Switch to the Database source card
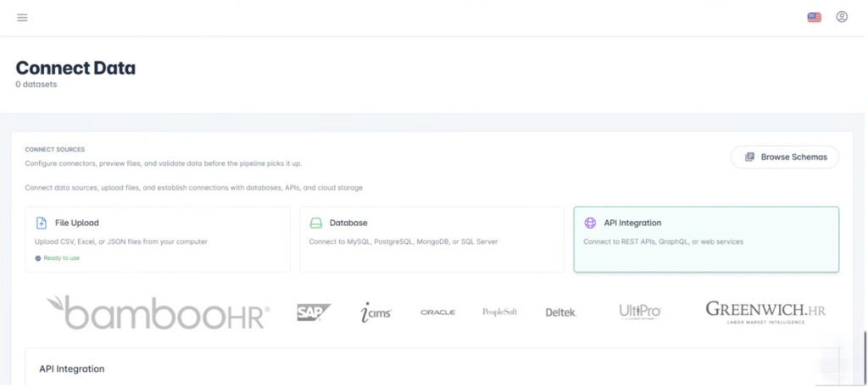This screenshot has height=387, width=868. click(431, 240)
